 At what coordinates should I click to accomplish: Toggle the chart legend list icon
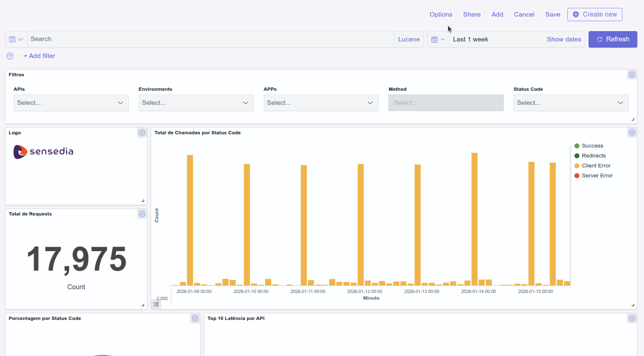coord(156,304)
